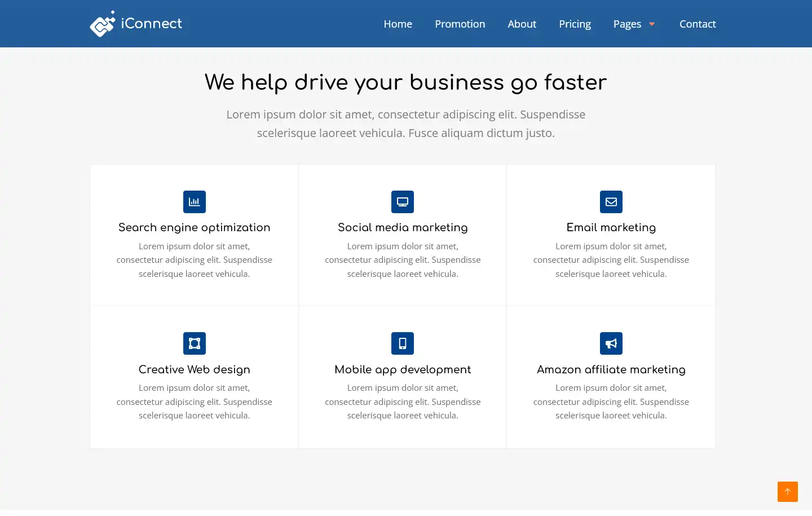Image resolution: width=812 pixels, height=516 pixels.
Task: Click the envelope Email marketing icon
Action: 611,202
